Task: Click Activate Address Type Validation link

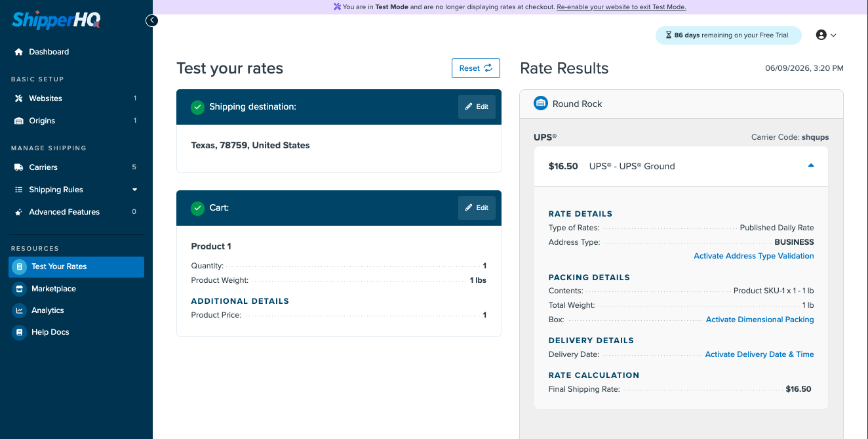Action: (754, 256)
